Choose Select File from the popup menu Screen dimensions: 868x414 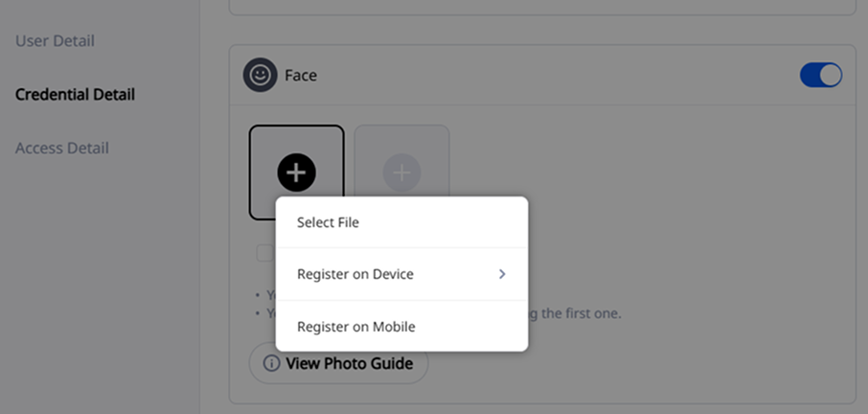click(328, 222)
